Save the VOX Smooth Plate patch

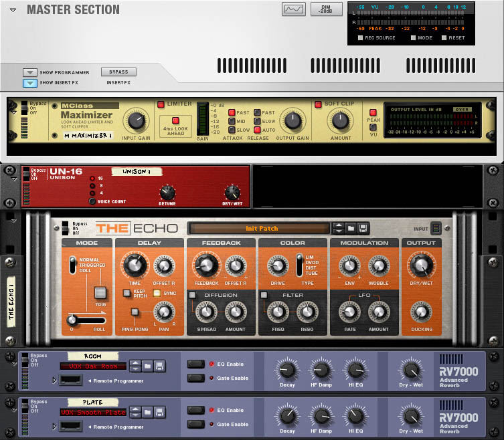(x=159, y=412)
